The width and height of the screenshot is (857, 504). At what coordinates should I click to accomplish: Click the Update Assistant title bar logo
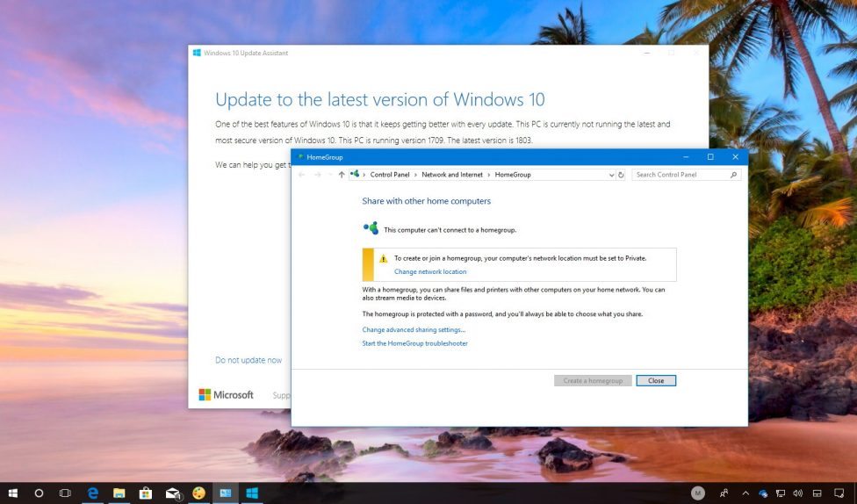coord(197,53)
